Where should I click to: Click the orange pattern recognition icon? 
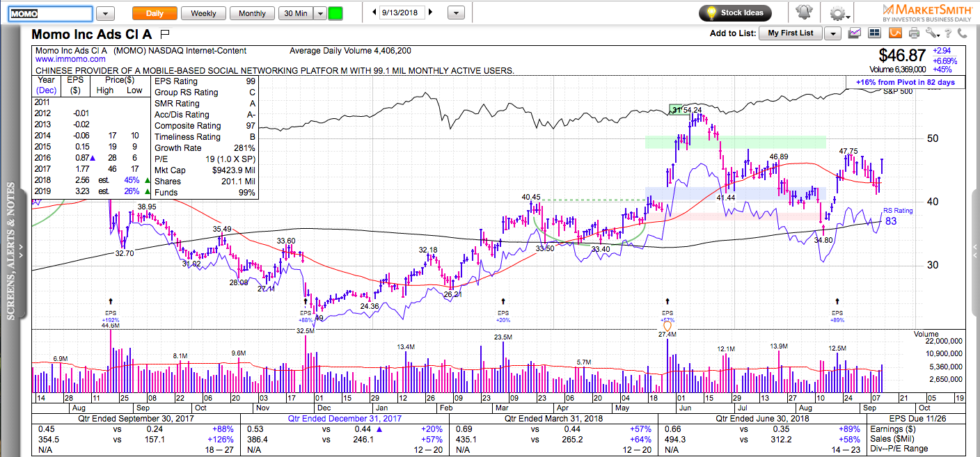[894, 33]
